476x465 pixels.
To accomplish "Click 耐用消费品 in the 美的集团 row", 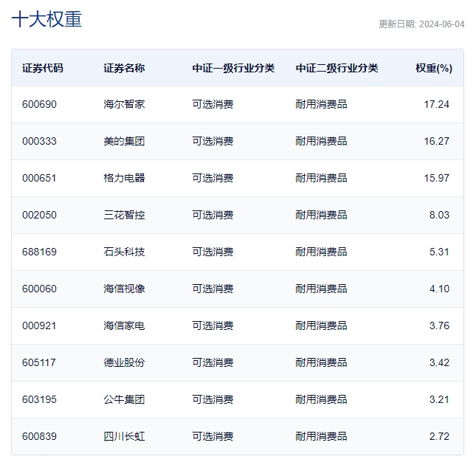I will coord(322,141).
